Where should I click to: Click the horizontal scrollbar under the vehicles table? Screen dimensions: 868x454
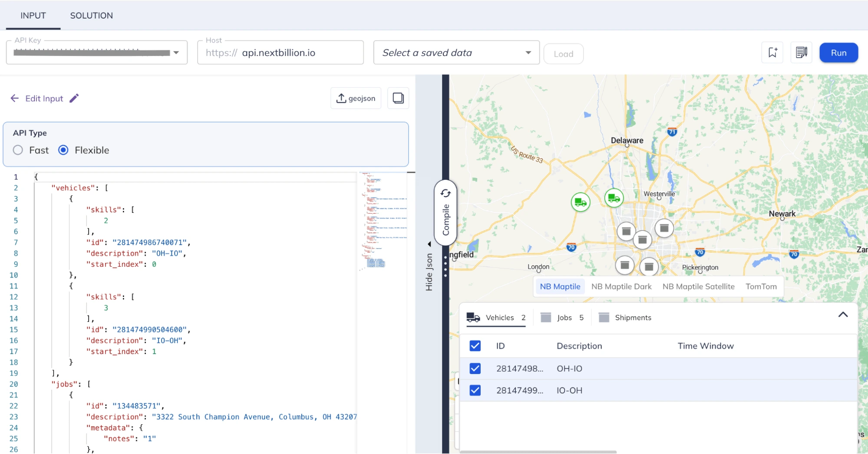point(538,452)
